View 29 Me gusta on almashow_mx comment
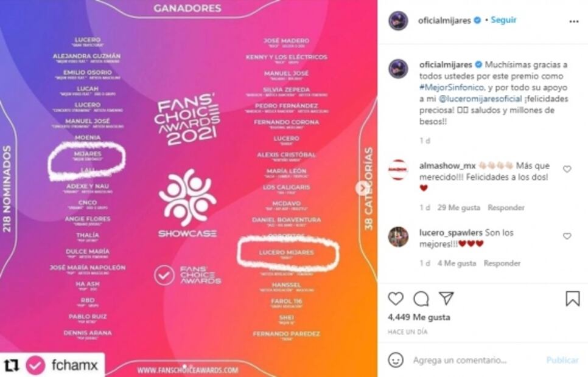 pyautogui.click(x=458, y=207)
